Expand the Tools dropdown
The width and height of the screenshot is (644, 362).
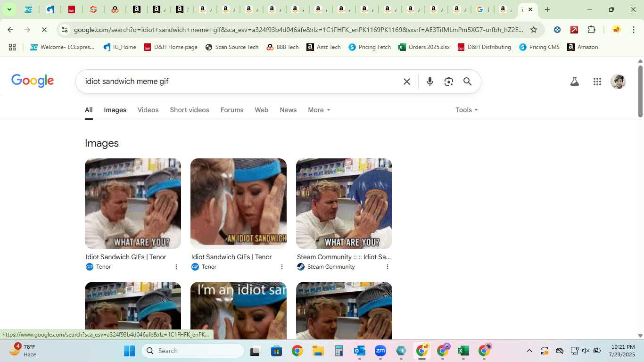point(467,110)
